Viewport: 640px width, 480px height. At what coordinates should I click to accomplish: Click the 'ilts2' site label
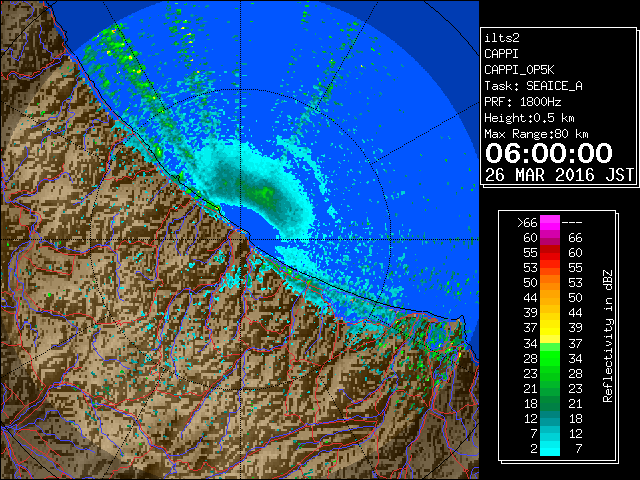point(502,38)
